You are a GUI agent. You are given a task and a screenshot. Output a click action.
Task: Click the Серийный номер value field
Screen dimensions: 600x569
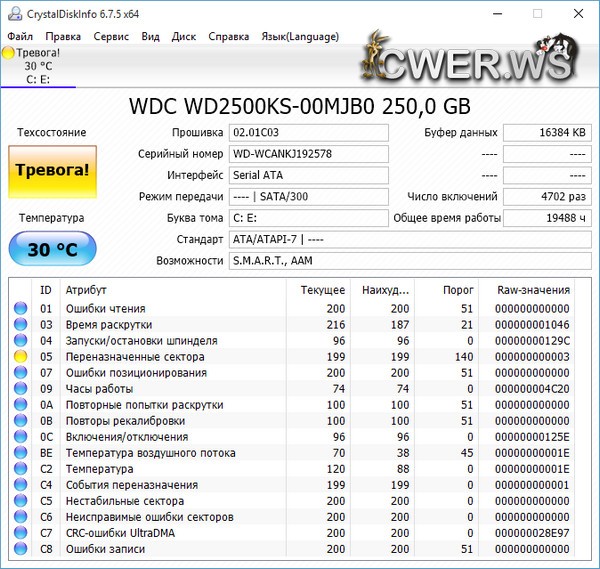(x=307, y=154)
